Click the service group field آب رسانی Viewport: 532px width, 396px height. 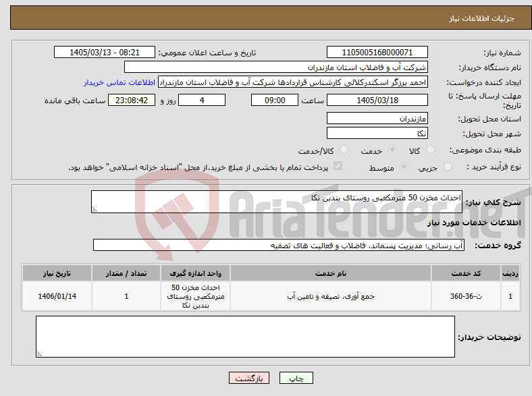(279, 245)
